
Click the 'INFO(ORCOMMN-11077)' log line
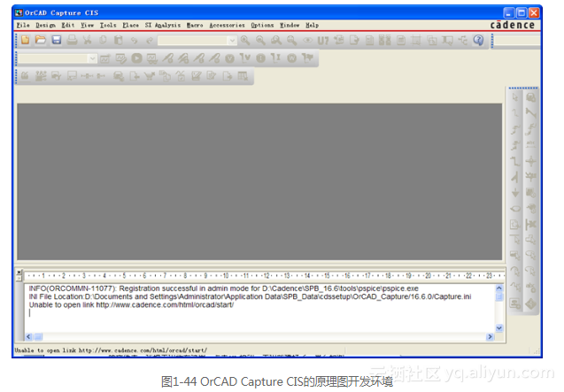[223, 288]
